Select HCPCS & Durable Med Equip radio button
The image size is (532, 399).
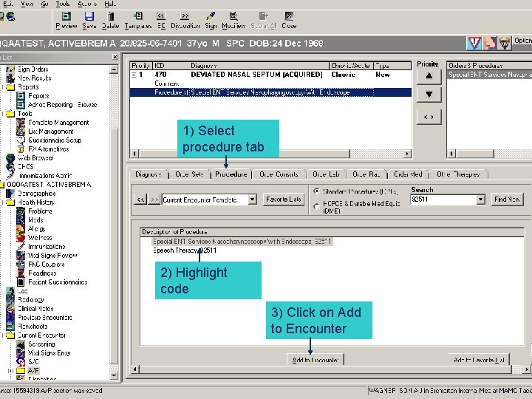(316, 206)
